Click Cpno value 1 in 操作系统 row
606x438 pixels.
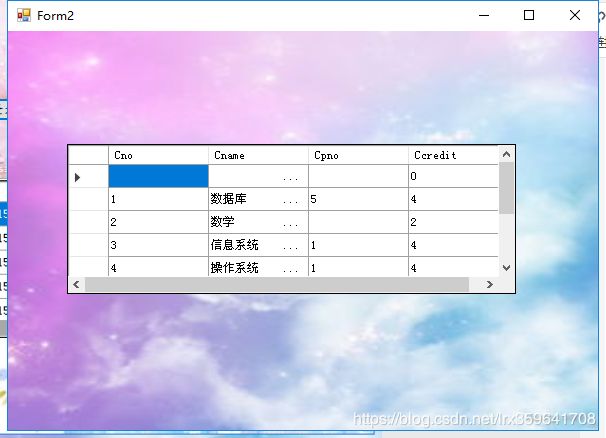[358, 266]
